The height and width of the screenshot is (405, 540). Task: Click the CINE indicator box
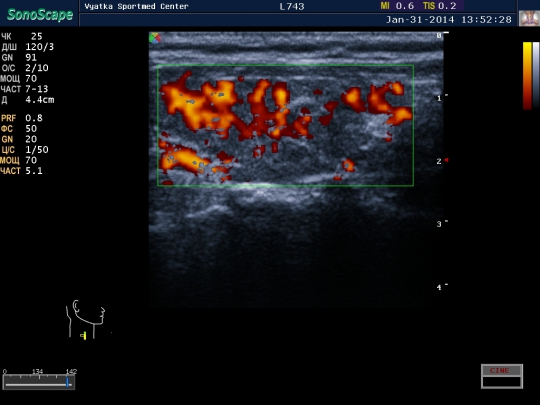(x=502, y=376)
